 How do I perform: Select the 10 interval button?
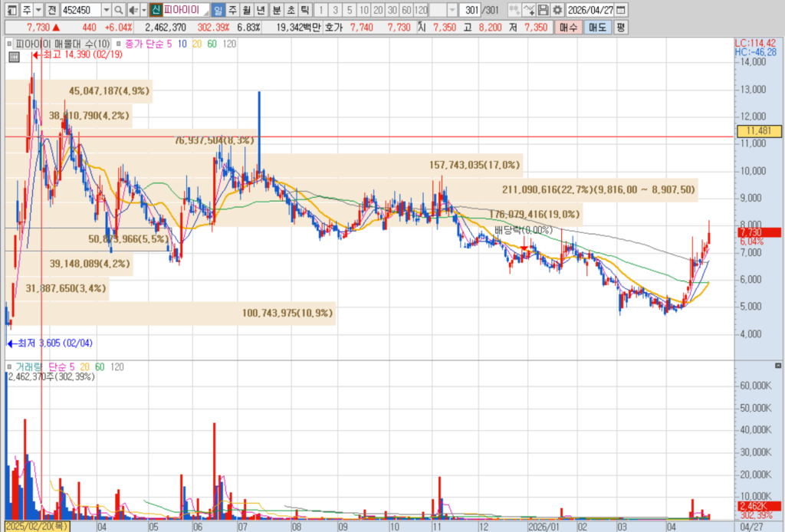pos(364,9)
